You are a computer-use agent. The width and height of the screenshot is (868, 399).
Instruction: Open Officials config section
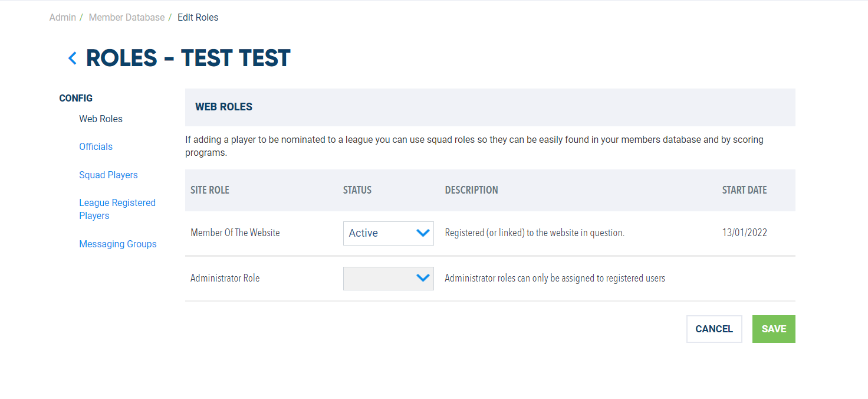tap(96, 146)
